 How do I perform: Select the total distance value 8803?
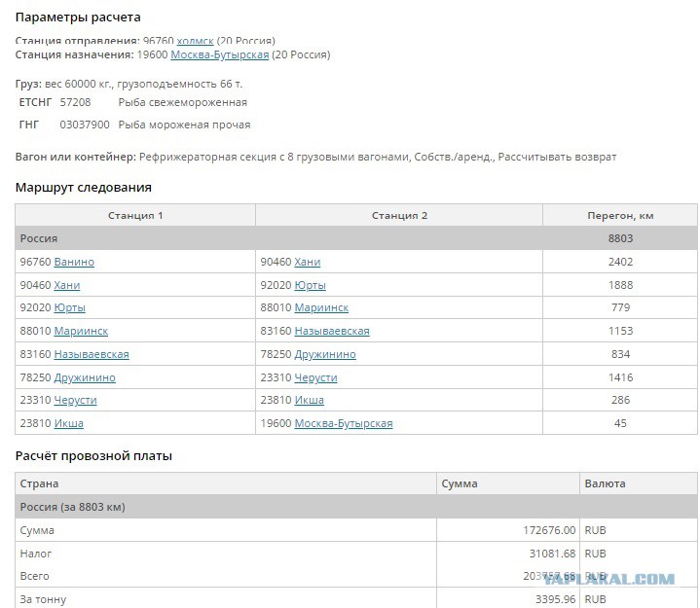click(620, 238)
